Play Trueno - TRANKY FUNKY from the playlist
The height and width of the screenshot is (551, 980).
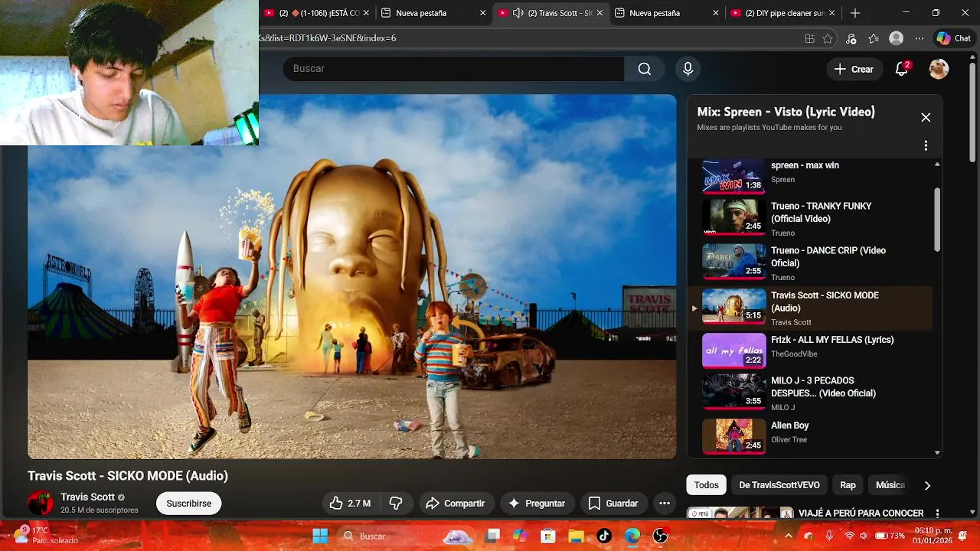810,219
